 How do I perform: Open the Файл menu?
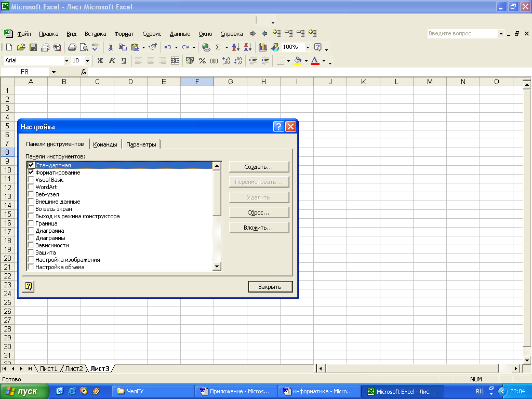24,34
